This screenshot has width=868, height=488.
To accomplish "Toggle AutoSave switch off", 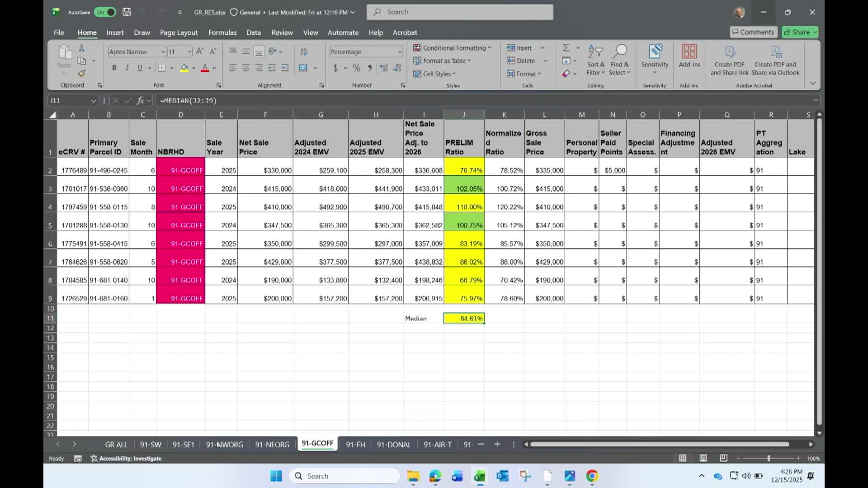I will [105, 12].
